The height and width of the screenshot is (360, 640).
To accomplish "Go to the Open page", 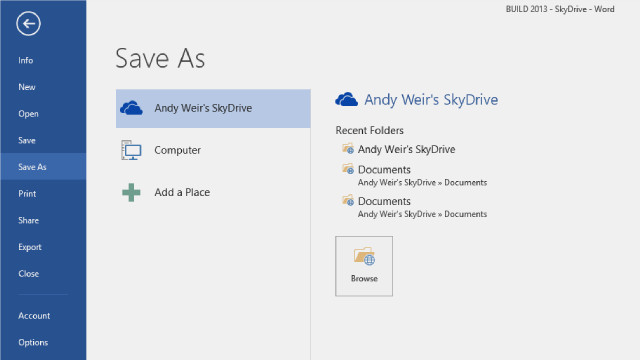I will coord(28,114).
